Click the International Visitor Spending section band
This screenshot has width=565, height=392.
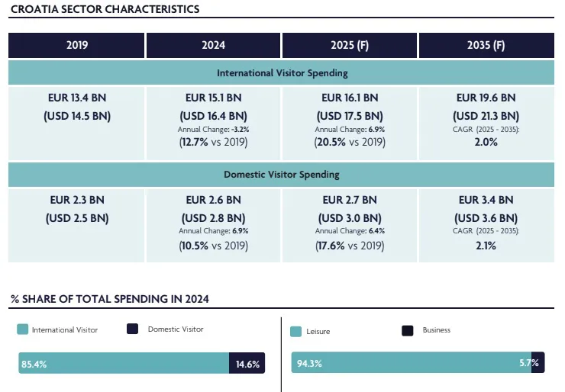[x=282, y=72]
